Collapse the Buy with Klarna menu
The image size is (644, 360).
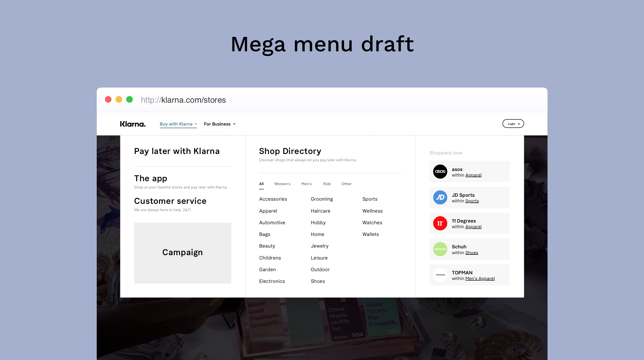(178, 124)
